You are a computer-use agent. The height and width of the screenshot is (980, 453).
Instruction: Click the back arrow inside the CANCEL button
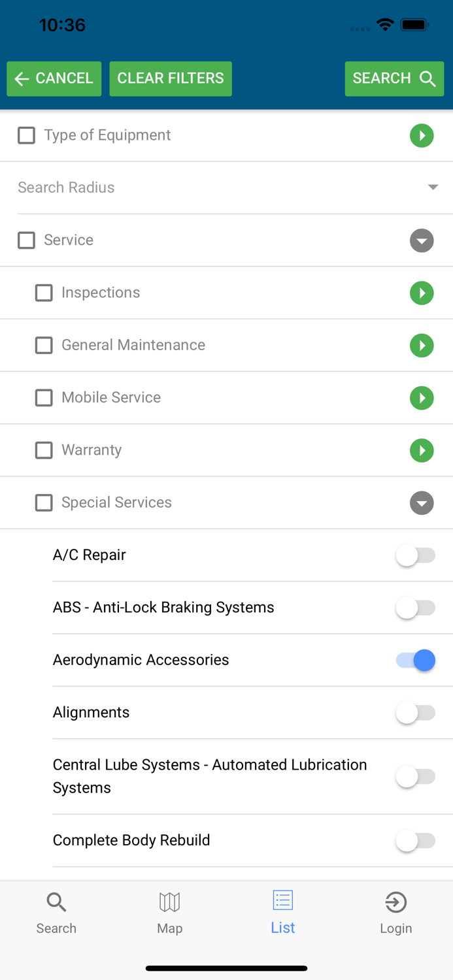pyautogui.click(x=22, y=78)
